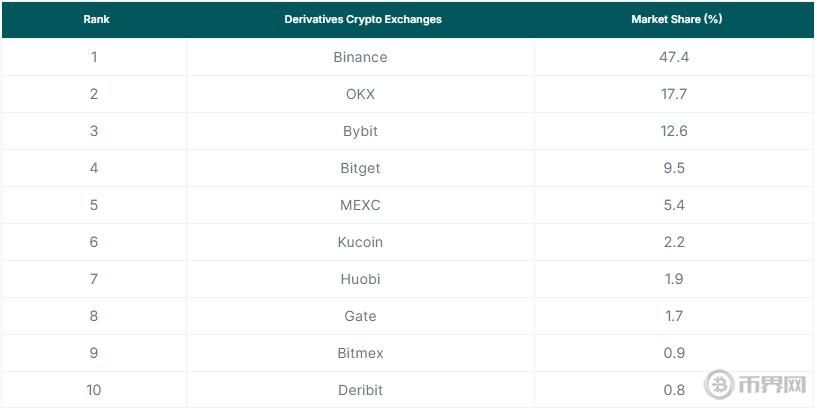Click the Rank column header
817x412 pixels.
pos(96,19)
